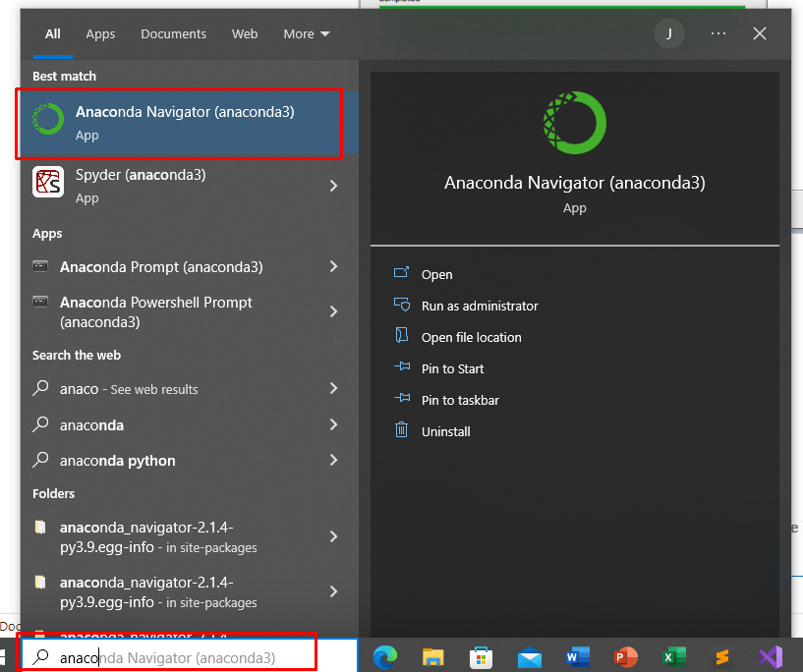This screenshot has height=672, width=803.
Task: Click the Anaconda Prompt terminal icon
Action: [40, 266]
